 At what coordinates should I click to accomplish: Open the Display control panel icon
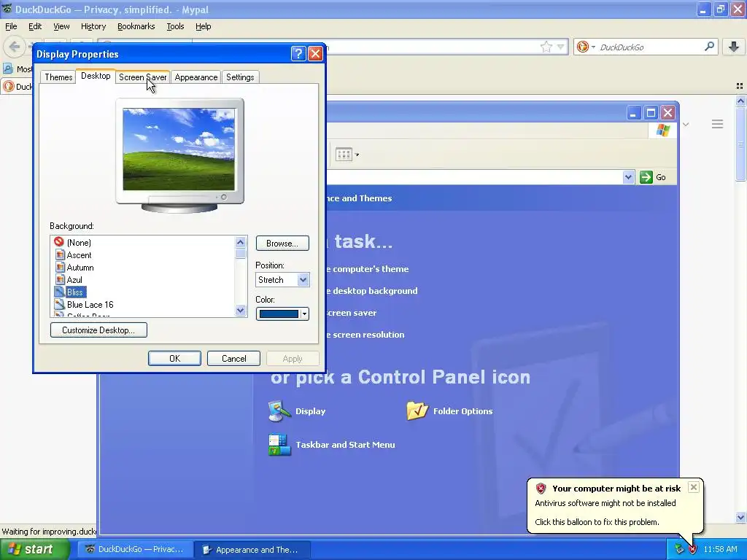click(x=279, y=411)
